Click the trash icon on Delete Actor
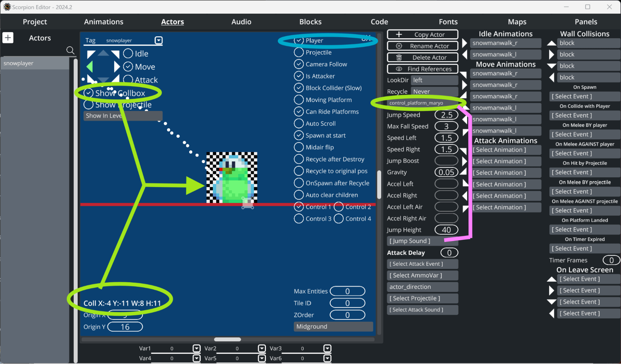This screenshot has width=621, height=364. click(399, 57)
